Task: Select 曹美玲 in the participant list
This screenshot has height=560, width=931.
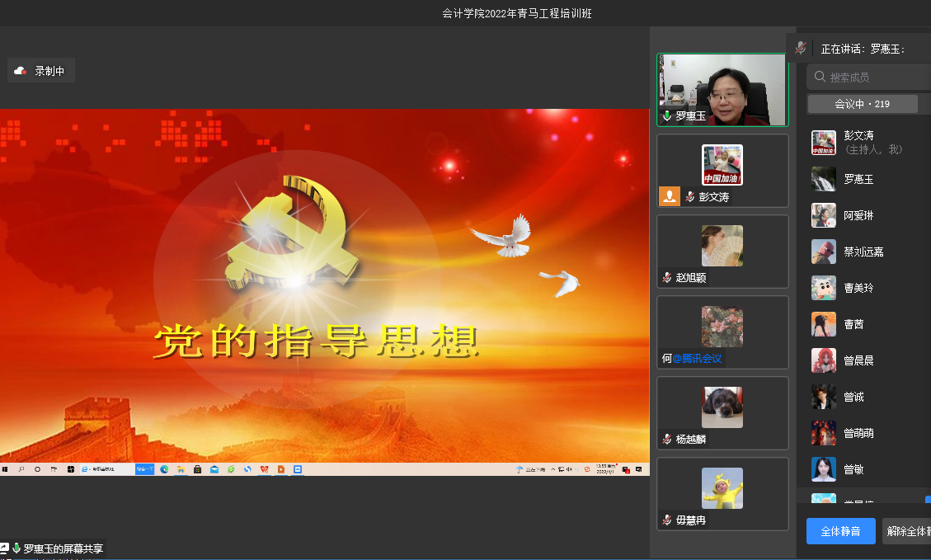Action: click(x=858, y=288)
